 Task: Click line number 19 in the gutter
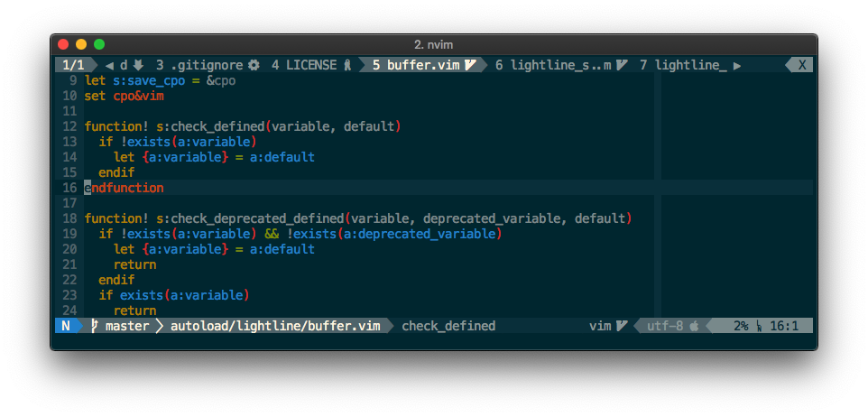tap(70, 234)
